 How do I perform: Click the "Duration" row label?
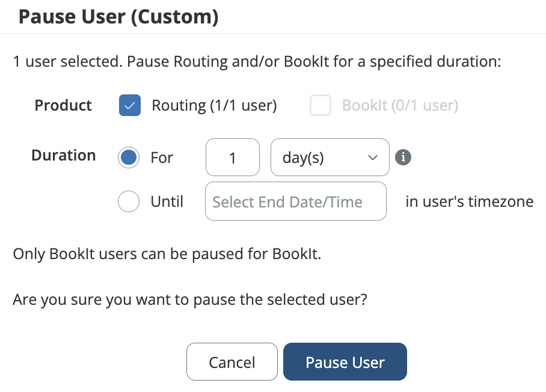63,155
